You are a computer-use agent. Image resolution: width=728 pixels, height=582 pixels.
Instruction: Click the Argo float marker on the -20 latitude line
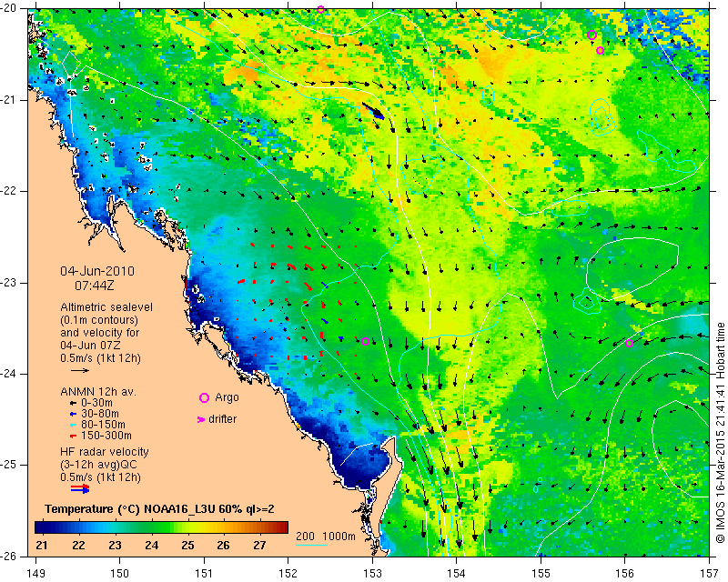(x=320, y=9)
